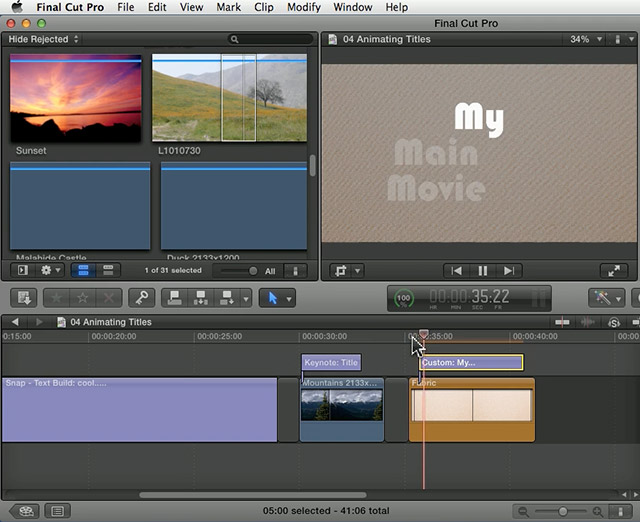
Task: Open the Keyword Editor key icon
Action: coord(142,298)
